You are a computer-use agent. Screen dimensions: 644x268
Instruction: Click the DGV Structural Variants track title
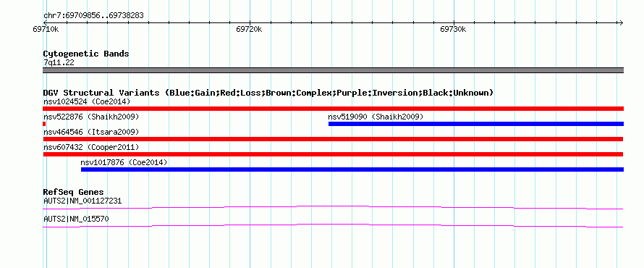pos(268,93)
